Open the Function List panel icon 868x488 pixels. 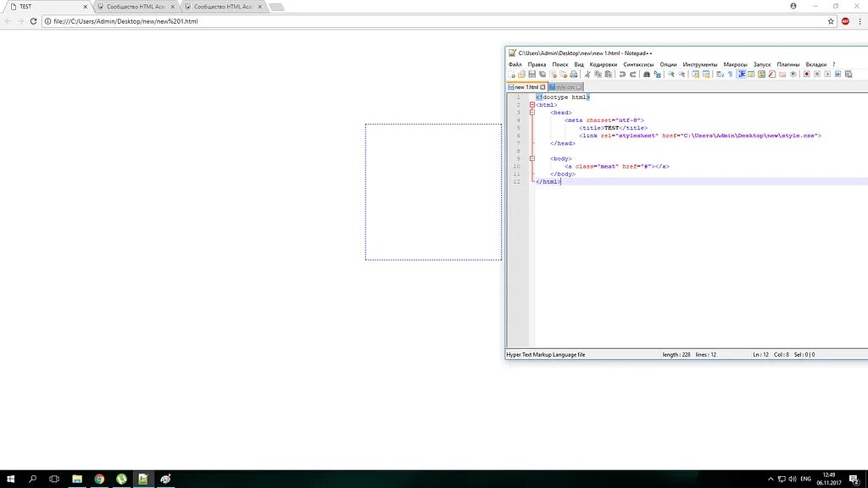(772, 75)
